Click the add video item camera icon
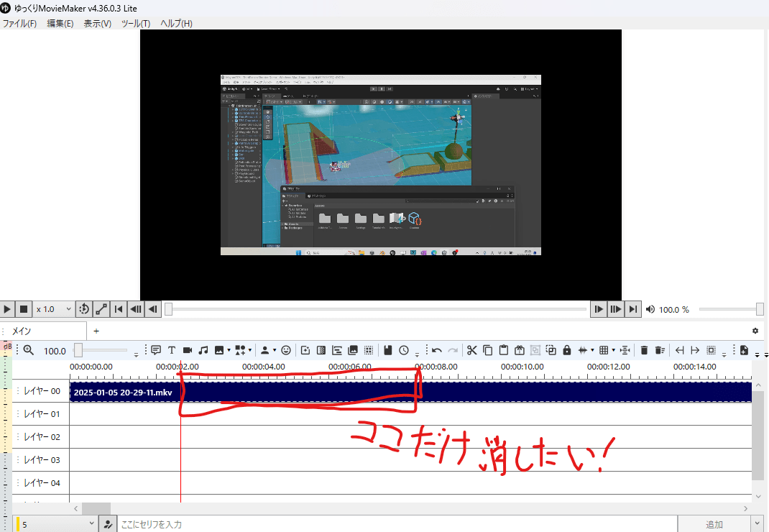 188,350
